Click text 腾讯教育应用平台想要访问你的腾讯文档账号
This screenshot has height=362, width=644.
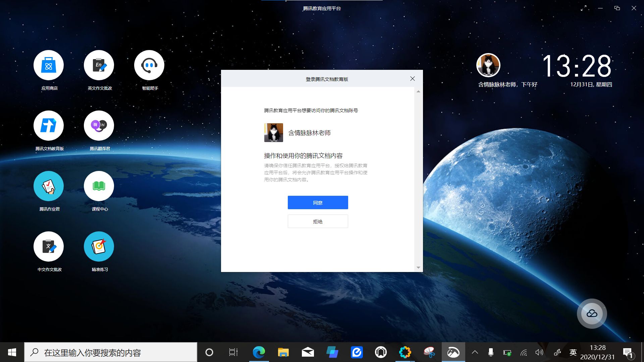311,110
